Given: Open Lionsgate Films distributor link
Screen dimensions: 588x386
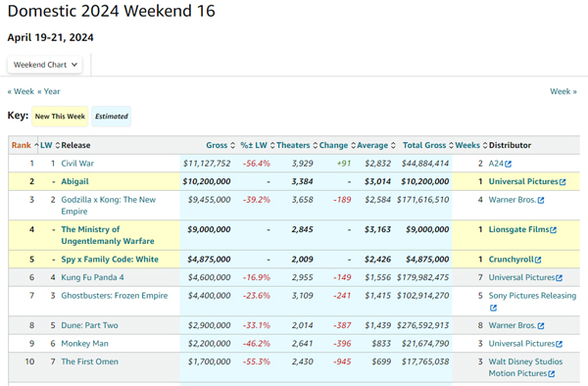Looking at the screenshot, I should (518, 229).
